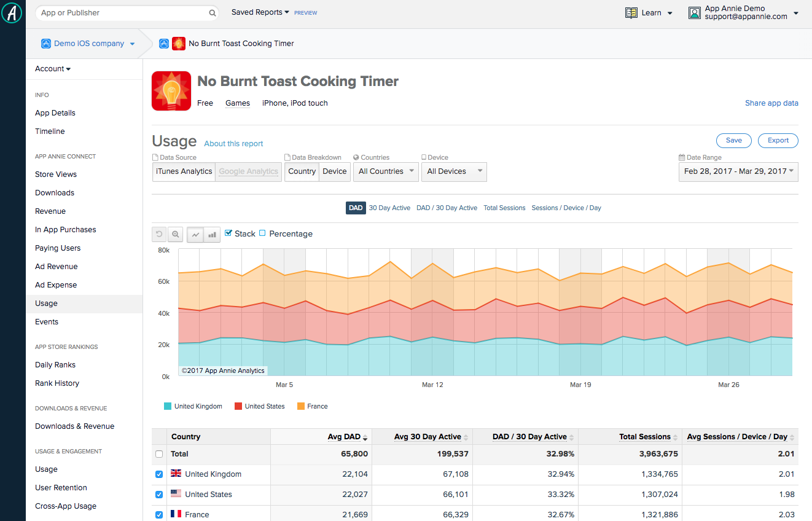
Task: Click the United Kingdom flag icon
Action: [176, 474]
